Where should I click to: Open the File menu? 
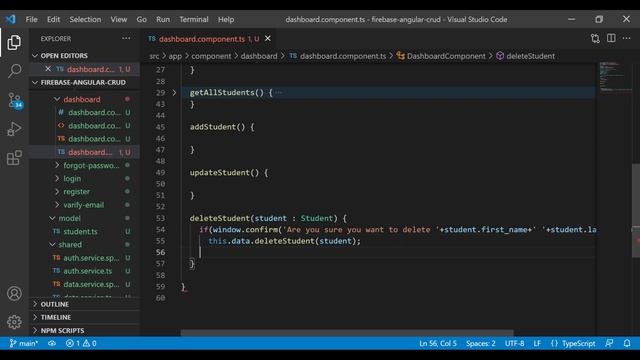click(x=31, y=19)
